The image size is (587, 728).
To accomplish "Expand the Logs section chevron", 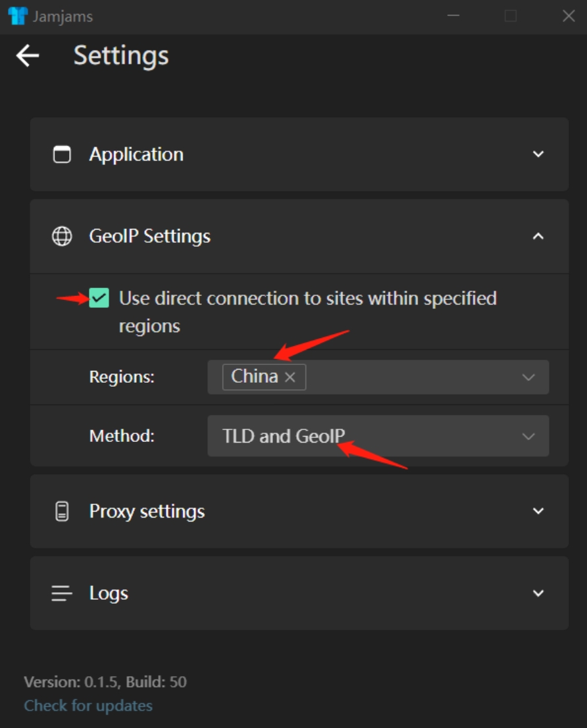I will [538, 593].
